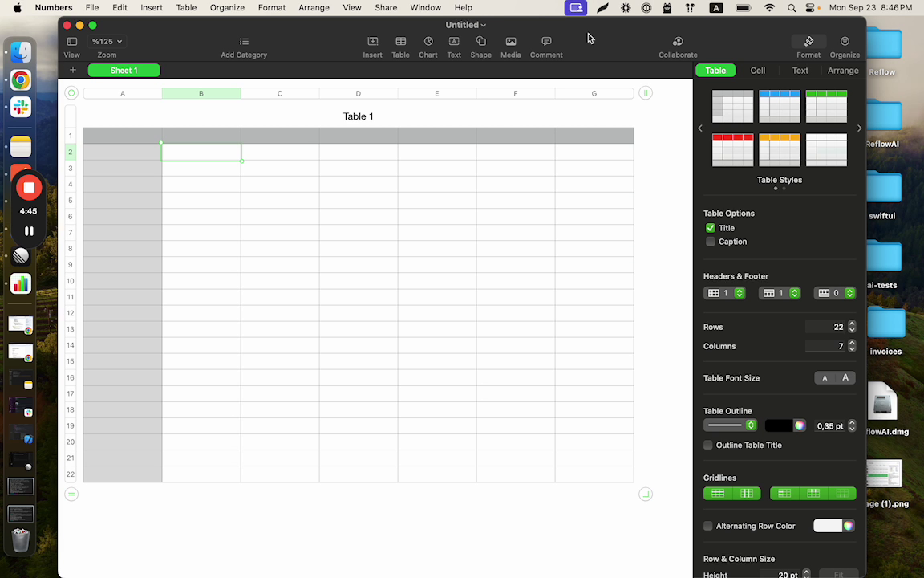Start Collaborate from the toolbar
The height and width of the screenshot is (578, 924).
tap(678, 46)
